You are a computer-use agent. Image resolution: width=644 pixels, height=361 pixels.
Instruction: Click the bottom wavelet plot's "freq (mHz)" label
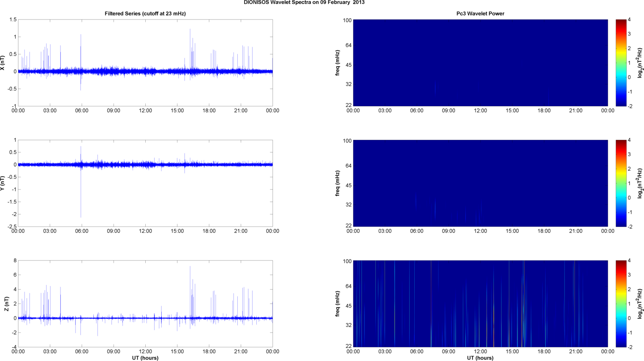pos(337,304)
